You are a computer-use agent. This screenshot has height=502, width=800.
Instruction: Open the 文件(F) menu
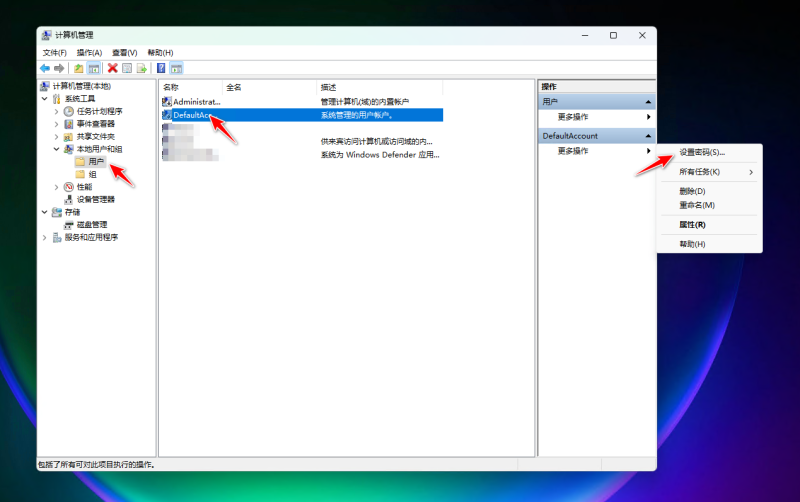(x=55, y=53)
